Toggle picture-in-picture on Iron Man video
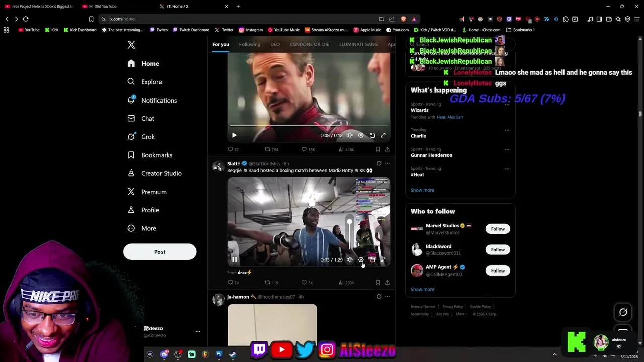Screen dimensions: 644x362 pyautogui.click(x=372, y=135)
